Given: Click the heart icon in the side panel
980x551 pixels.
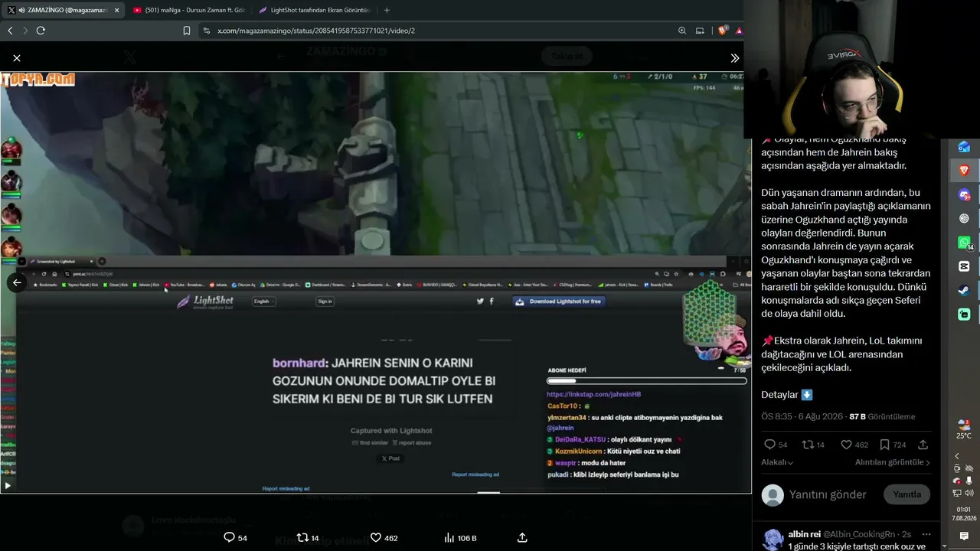Looking at the screenshot, I should (846, 445).
